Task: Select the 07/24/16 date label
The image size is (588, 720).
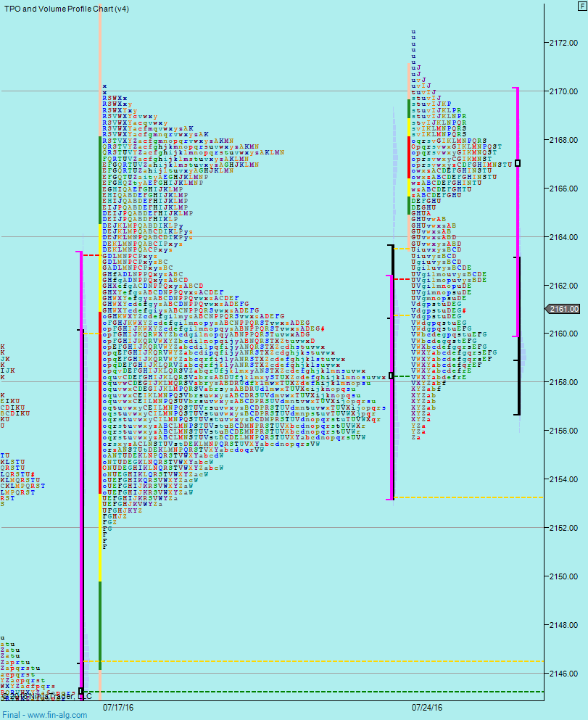Action: click(x=427, y=705)
